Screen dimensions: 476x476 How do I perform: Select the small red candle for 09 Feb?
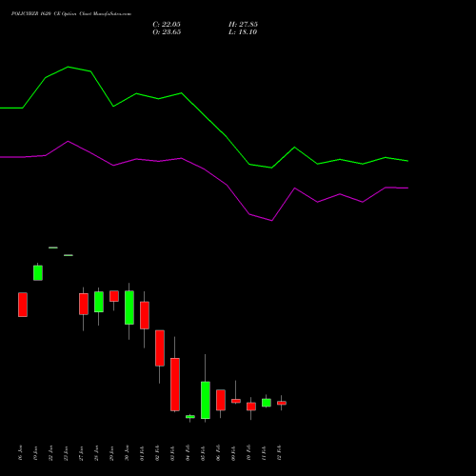(x=236, y=401)
